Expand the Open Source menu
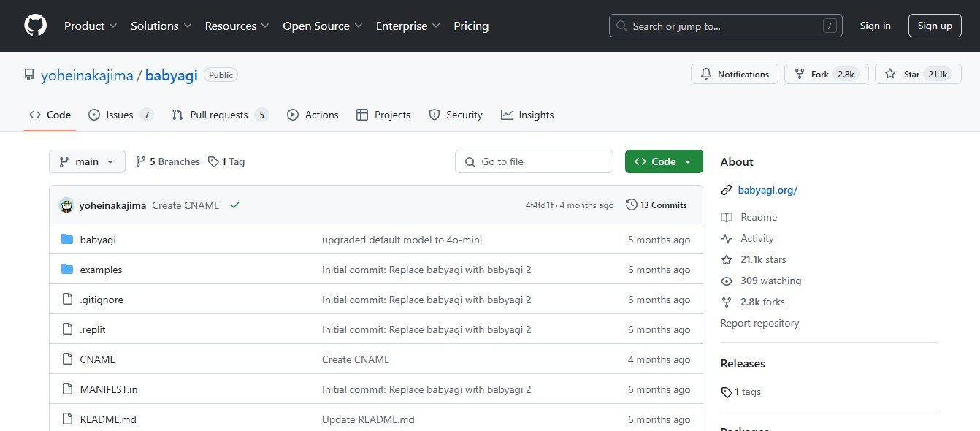The width and height of the screenshot is (980, 431). (x=322, y=26)
